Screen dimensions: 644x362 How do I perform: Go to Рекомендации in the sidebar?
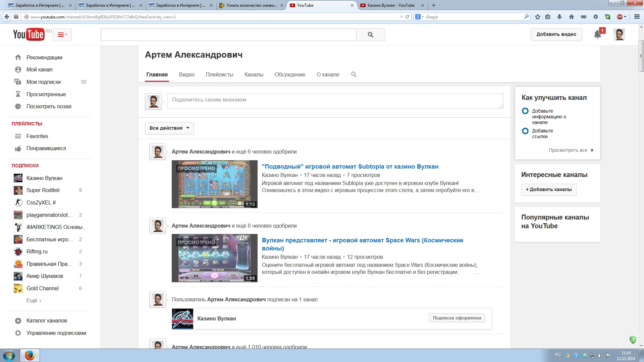pos(44,57)
